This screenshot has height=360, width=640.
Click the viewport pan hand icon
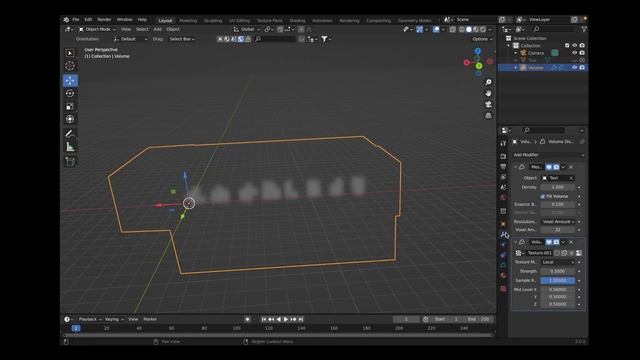pos(488,93)
